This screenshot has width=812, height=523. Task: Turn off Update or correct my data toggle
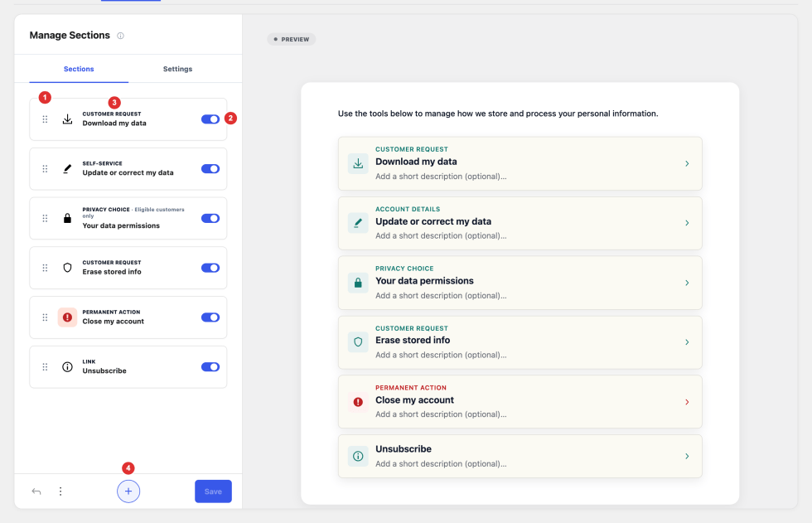click(210, 169)
